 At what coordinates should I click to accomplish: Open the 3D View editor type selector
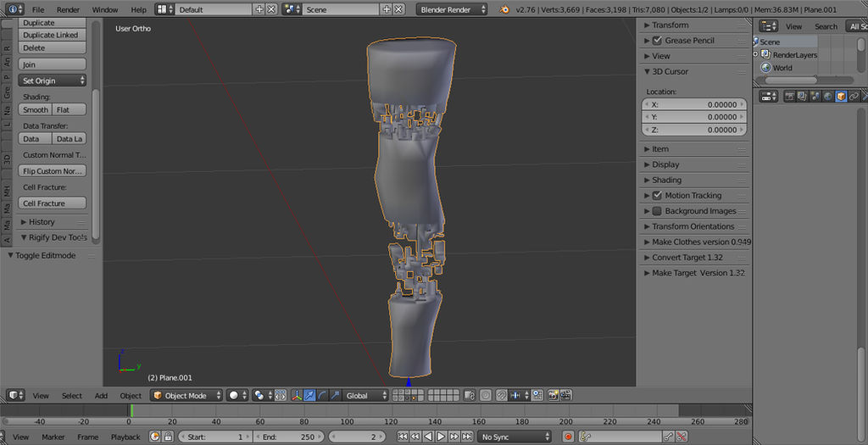click(x=15, y=395)
